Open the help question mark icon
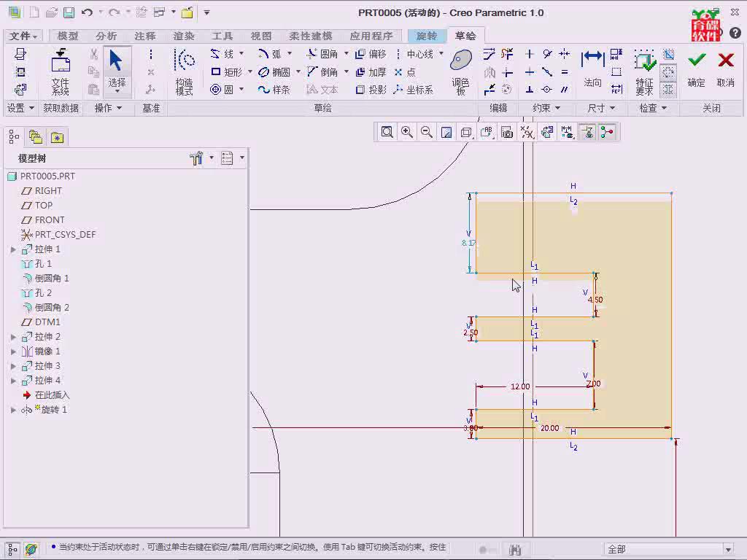The width and height of the screenshot is (747, 560). click(735, 32)
